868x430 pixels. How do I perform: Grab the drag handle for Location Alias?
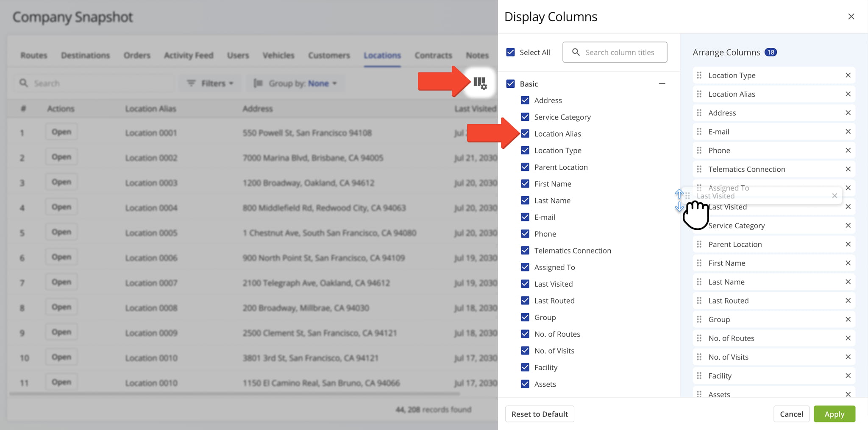(699, 94)
